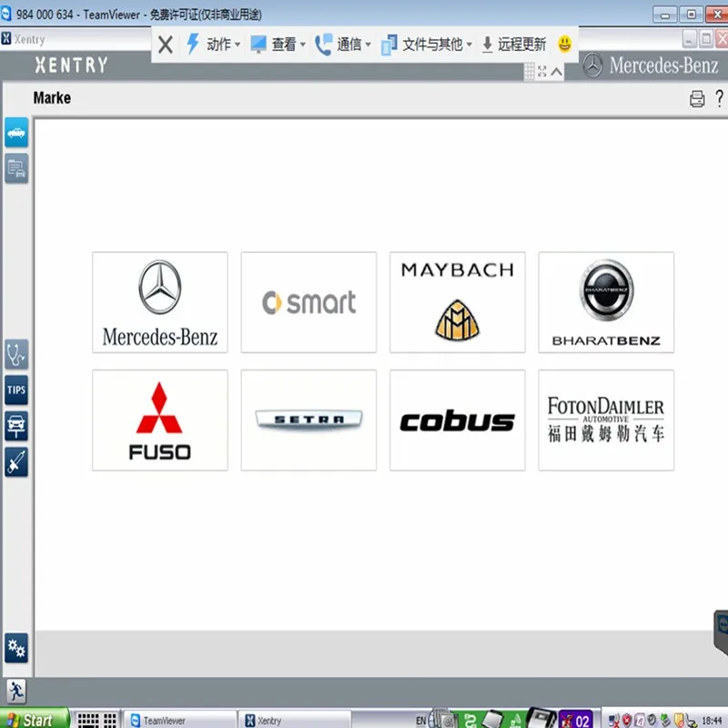
Task: Open the TeamViewer 动作 menu
Action: tap(214, 44)
